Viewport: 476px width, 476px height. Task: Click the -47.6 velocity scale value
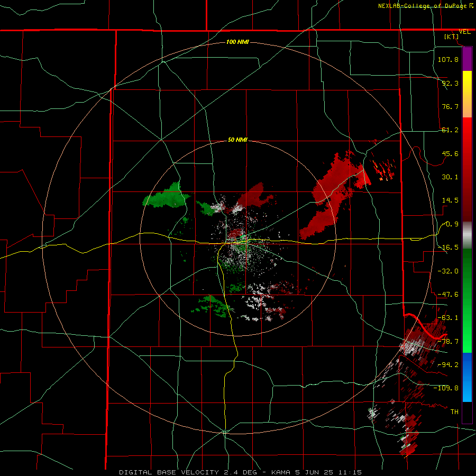click(448, 295)
